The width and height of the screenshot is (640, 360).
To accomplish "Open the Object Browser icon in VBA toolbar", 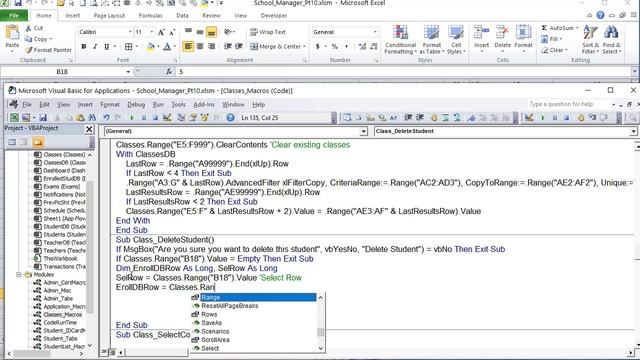I will point(204,118).
